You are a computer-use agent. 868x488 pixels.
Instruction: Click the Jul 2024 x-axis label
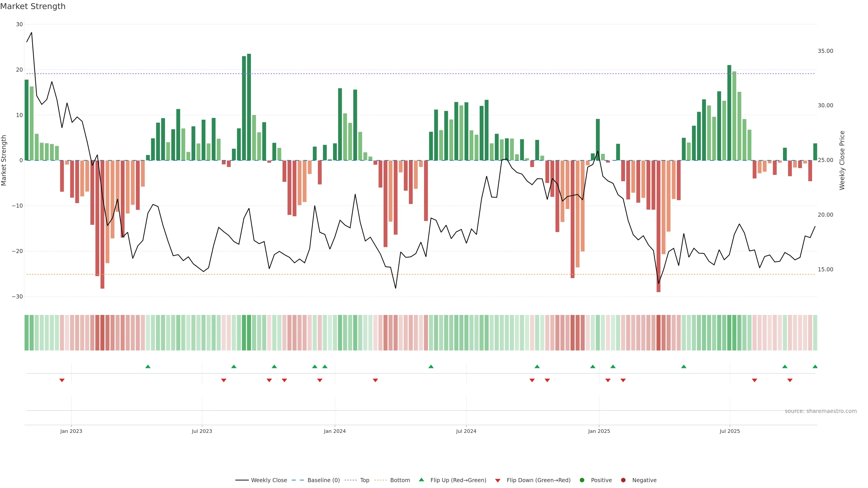tap(466, 431)
